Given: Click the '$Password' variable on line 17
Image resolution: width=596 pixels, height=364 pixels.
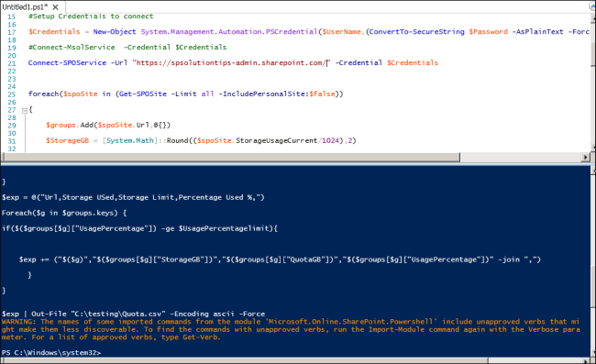Looking at the screenshot, I should click(488, 32).
